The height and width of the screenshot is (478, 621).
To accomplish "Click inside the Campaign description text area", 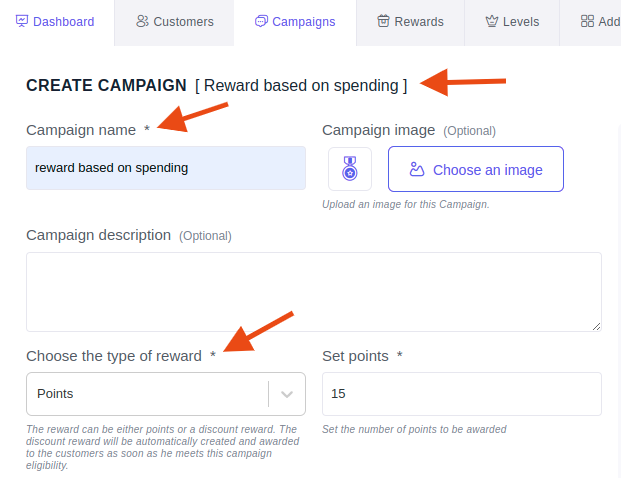I will [x=314, y=292].
